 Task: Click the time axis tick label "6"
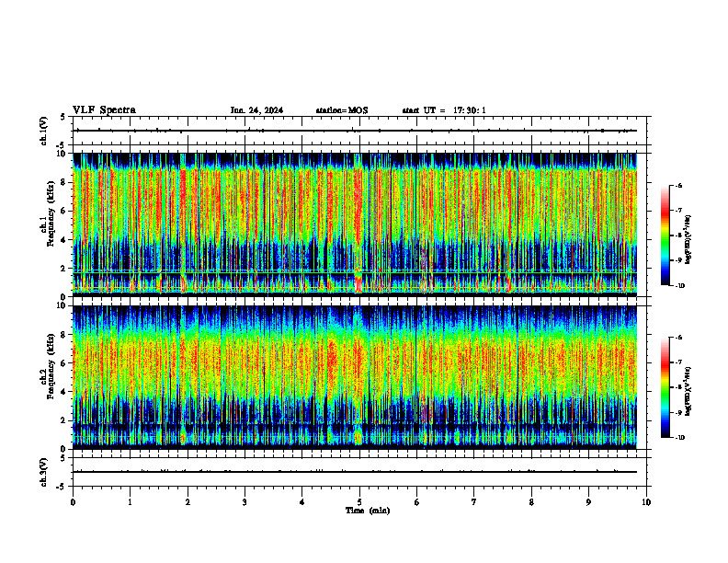(x=416, y=502)
